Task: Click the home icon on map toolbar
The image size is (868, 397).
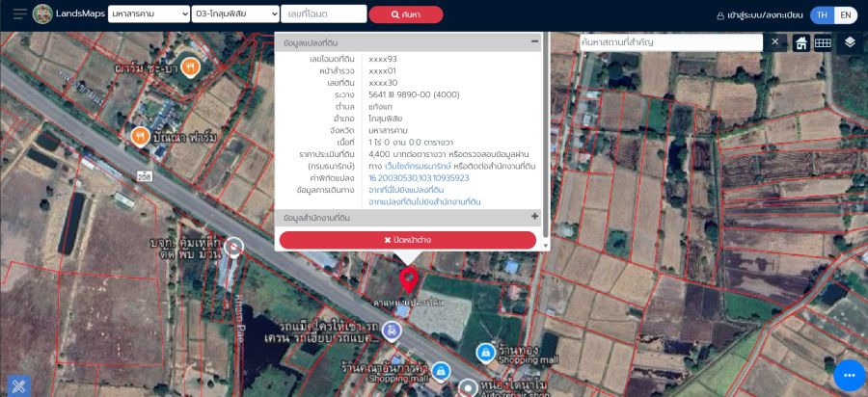Action: coord(801,43)
